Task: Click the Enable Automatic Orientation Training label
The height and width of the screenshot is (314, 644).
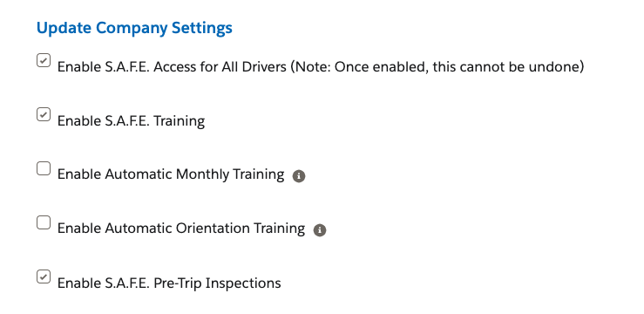Action: [x=181, y=229]
